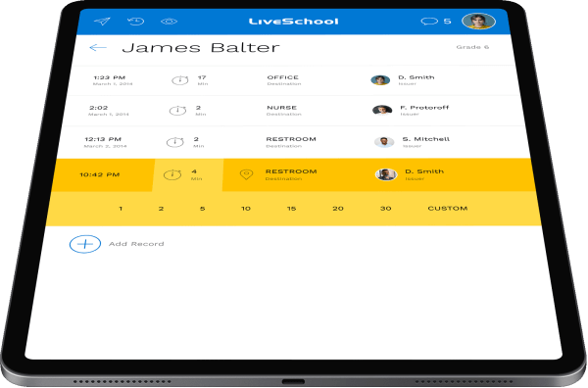The height and width of the screenshot is (388, 588).
Task: Click the 12:13 PM time entry
Action: coord(103,139)
